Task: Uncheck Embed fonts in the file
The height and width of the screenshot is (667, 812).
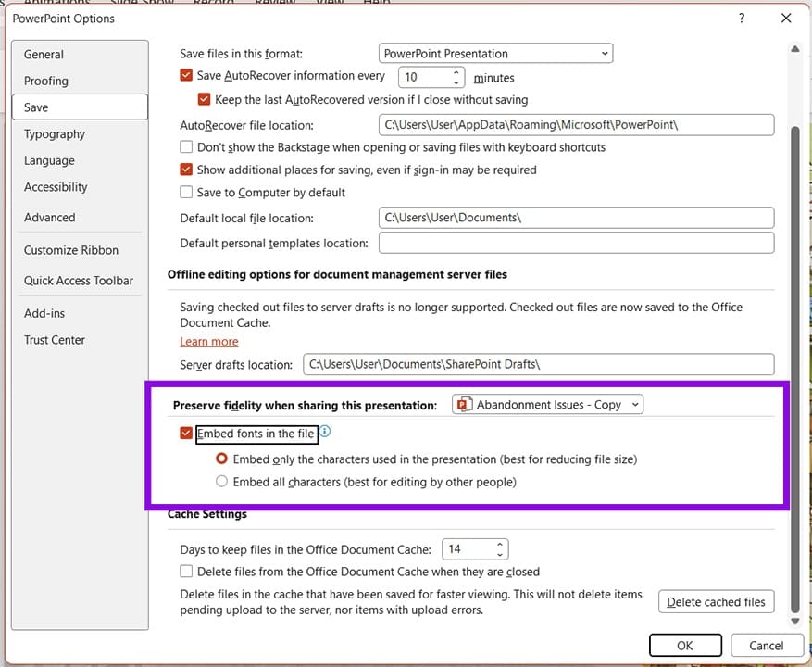Action: (186, 433)
